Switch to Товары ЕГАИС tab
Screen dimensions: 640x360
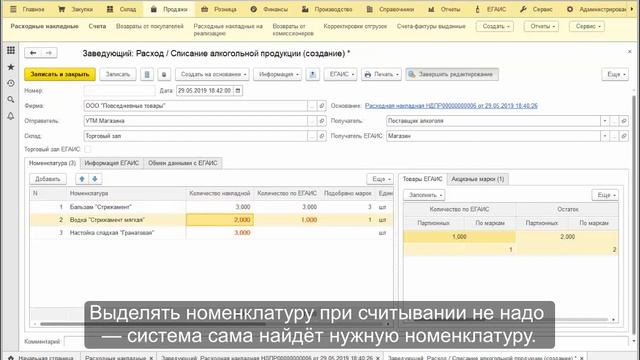pos(422,179)
